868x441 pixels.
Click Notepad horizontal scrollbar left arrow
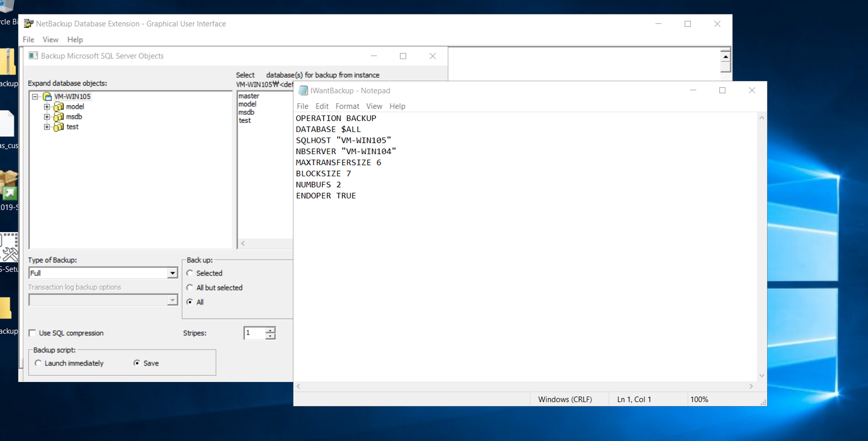pos(298,386)
